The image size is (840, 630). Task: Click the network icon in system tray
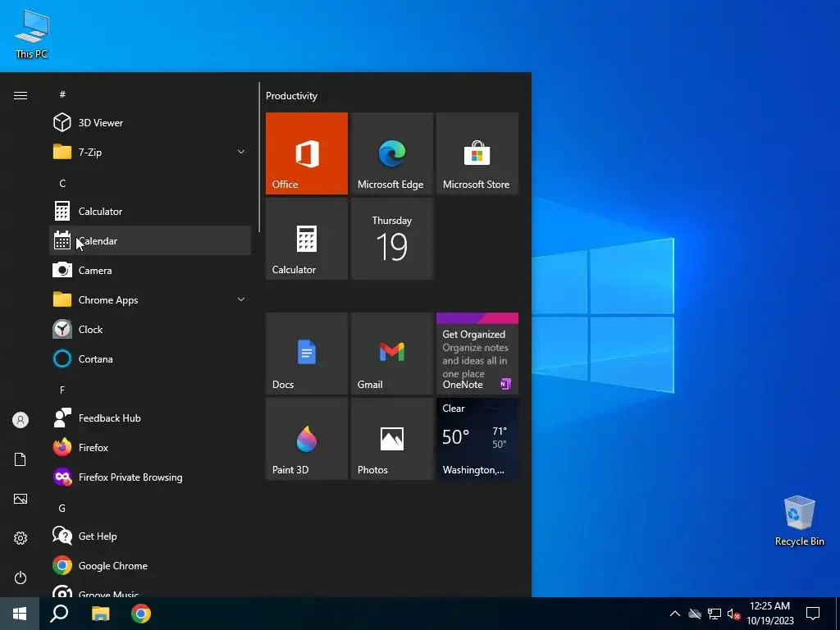[714, 614]
